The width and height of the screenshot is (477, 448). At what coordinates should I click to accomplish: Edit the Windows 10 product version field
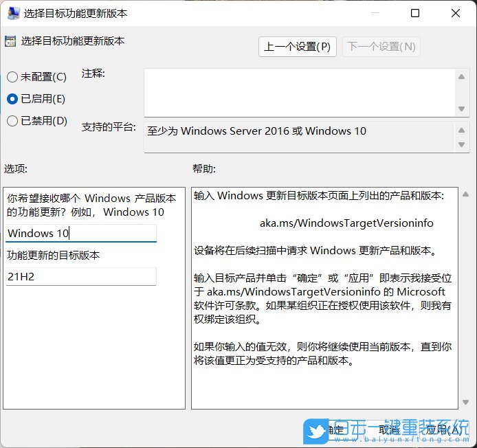point(81,234)
